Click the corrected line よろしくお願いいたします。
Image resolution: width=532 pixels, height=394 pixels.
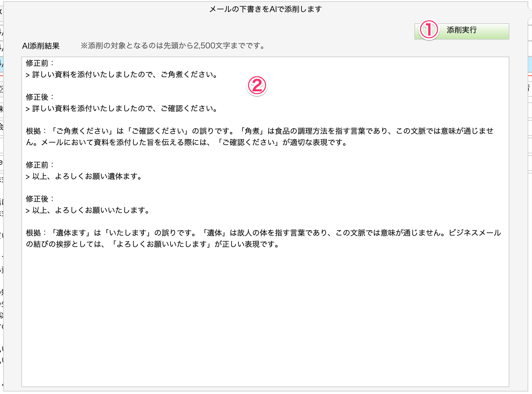click(x=88, y=210)
